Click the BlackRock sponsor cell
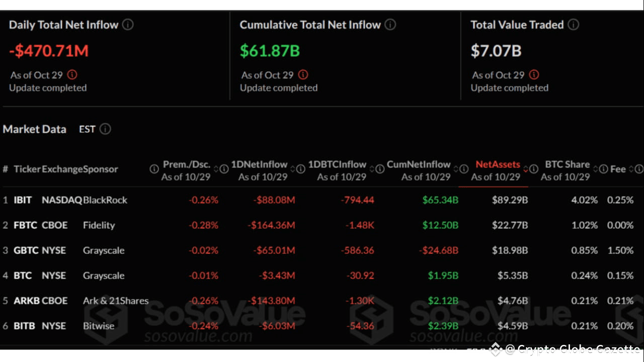Viewport: 644px width, 362px height. tap(105, 200)
